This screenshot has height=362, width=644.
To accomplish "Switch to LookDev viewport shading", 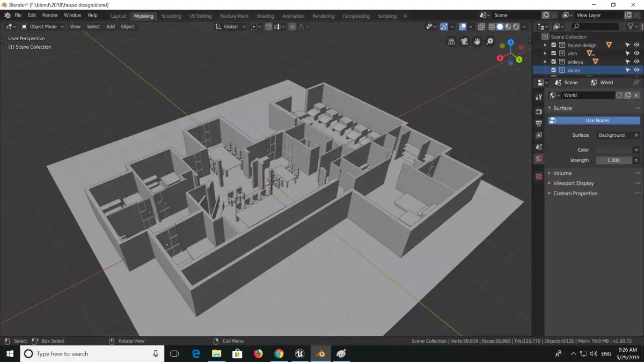I will point(508,26).
